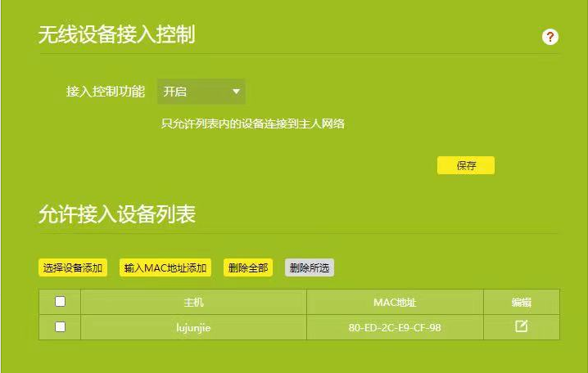The width and height of the screenshot is (588, 373).
Task: Click the MAC地址 column header
Action: click(x=395, y=302)
